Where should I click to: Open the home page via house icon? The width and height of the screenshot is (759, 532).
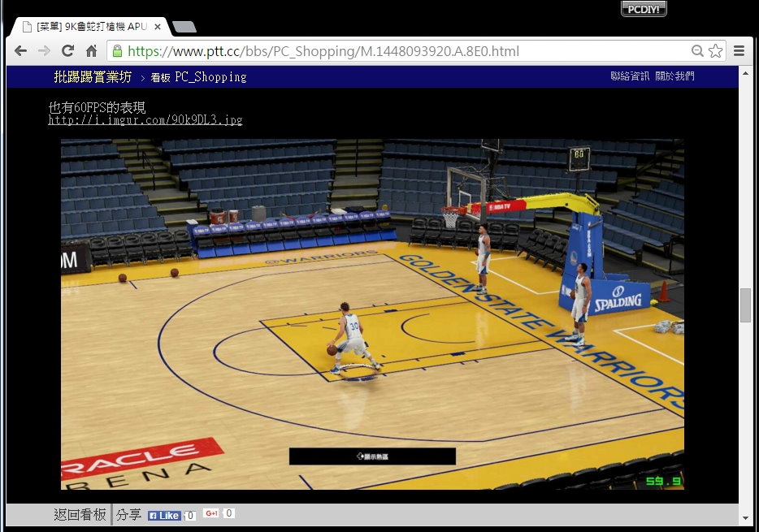point(92,51)
